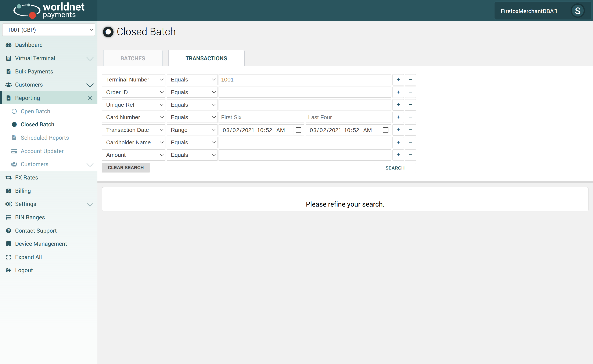Click minus icon on Amount row

(x=410, y=155)
